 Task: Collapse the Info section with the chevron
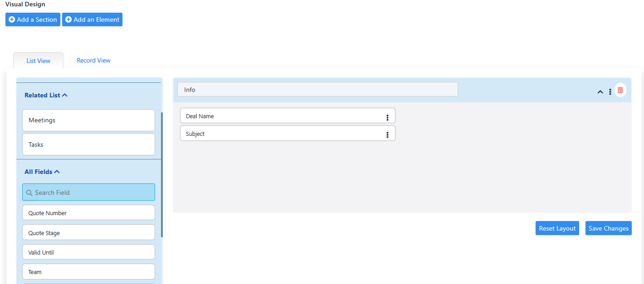click(600, 92)
